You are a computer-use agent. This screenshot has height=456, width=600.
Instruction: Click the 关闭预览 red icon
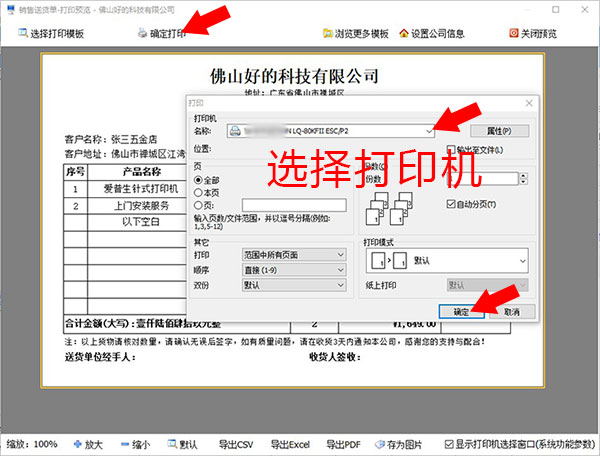pos(514,33)
